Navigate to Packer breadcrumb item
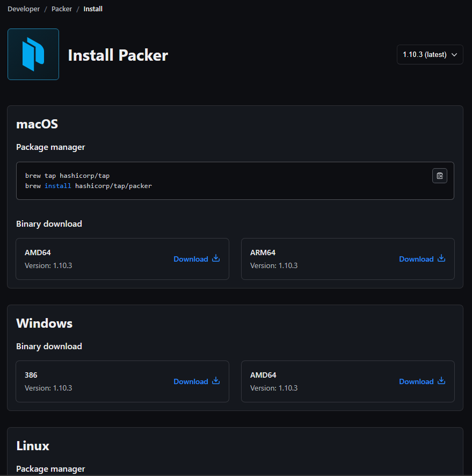 (x=62, y=9)
